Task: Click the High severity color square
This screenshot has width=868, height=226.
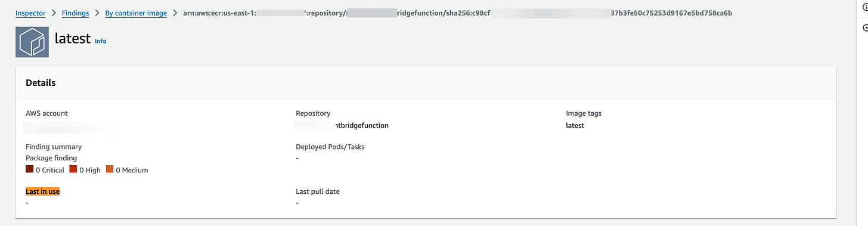Action: pyautogui.click(x=73, y=169)
